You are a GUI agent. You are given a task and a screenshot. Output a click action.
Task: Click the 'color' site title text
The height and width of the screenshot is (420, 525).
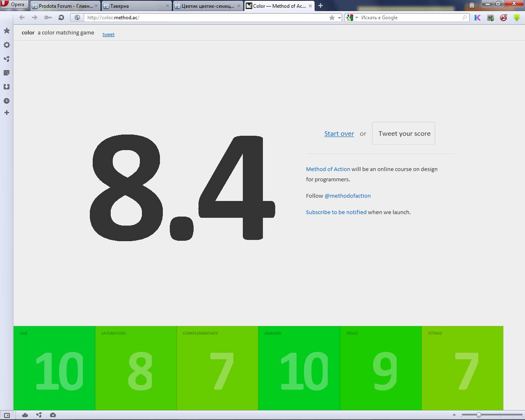[28, 33]
